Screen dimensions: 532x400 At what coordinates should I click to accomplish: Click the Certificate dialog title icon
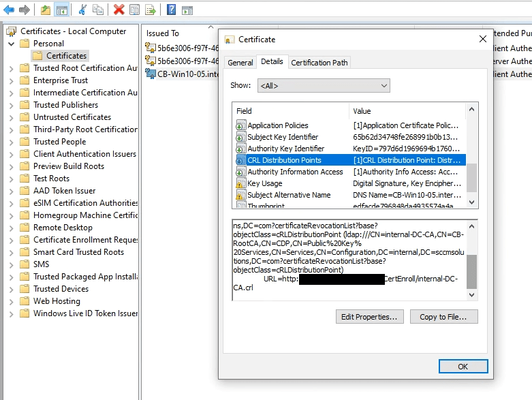(230, 40)
